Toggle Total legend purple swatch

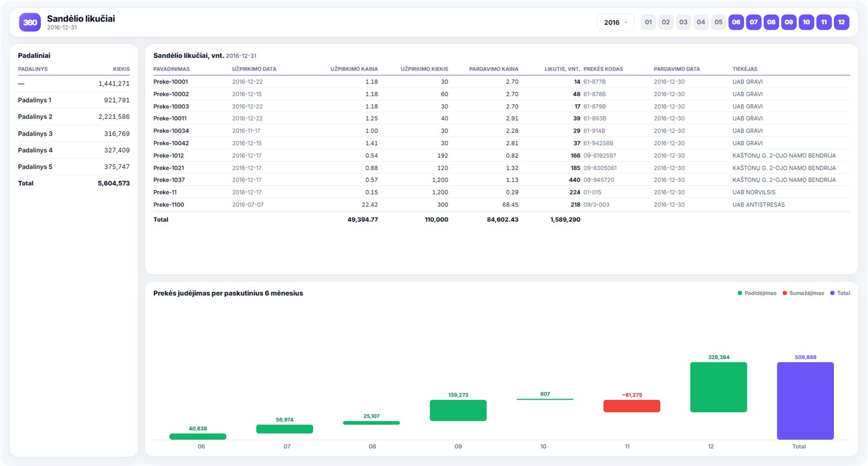click(x=832, y=293)
